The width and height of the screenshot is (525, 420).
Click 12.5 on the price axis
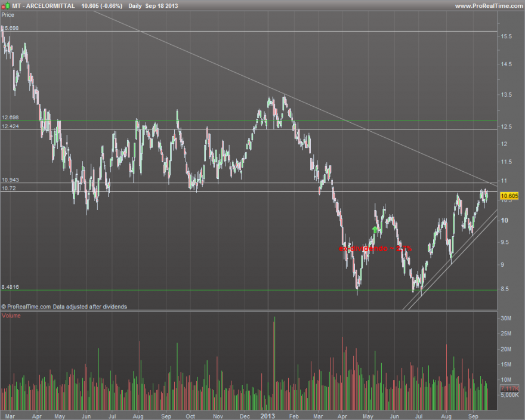(x=507, y=126)
